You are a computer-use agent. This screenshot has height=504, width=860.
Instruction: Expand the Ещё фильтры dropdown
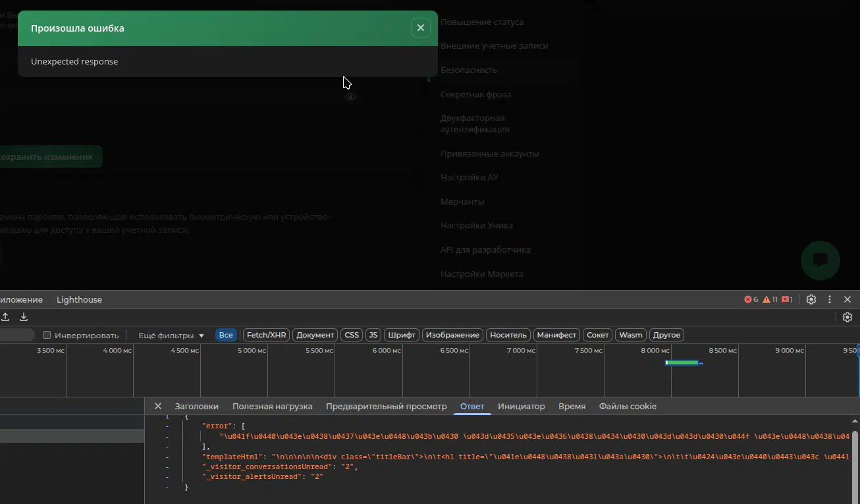click(171, 335)
